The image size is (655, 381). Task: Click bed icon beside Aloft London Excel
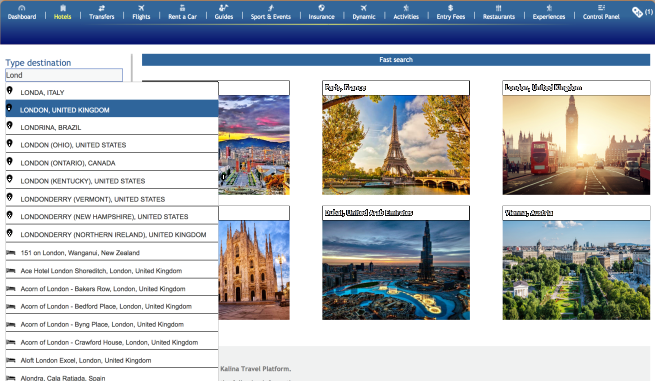tap(10, 360)
